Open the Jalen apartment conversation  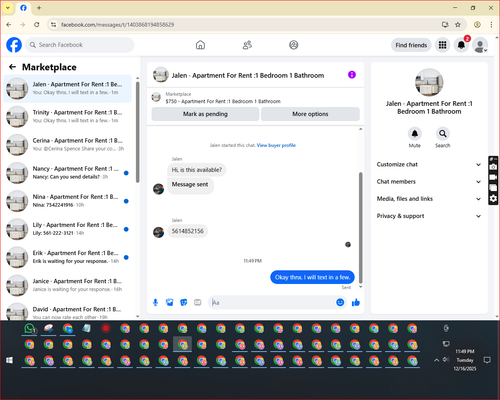[x=68, y=89]
